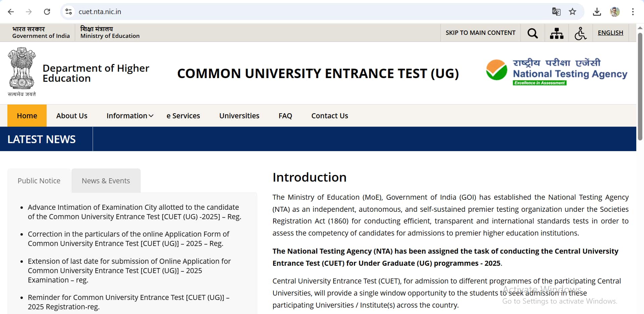This screenshot has height=314, width=644.
Task: Open Advance Intimation of Examination City notice
Action: point(134,212)
